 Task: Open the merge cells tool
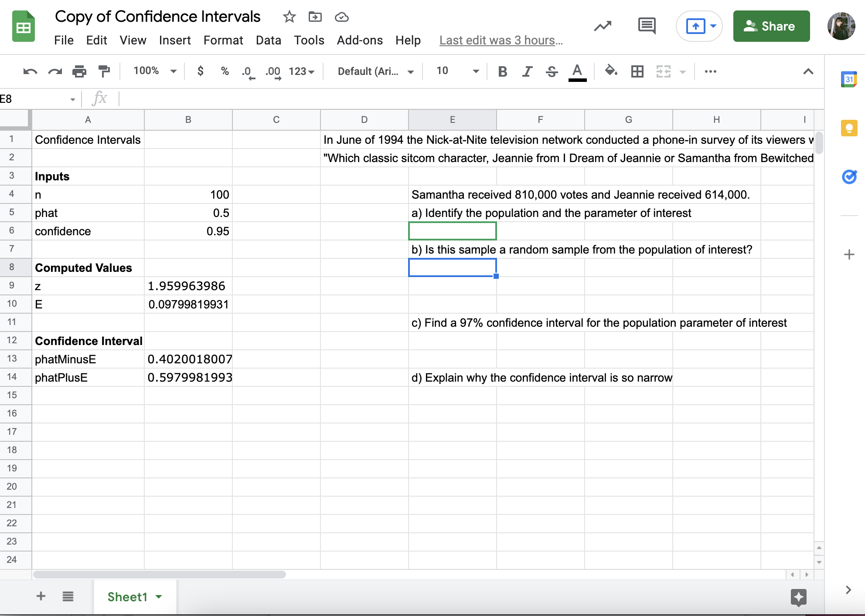tap(662, 71)
